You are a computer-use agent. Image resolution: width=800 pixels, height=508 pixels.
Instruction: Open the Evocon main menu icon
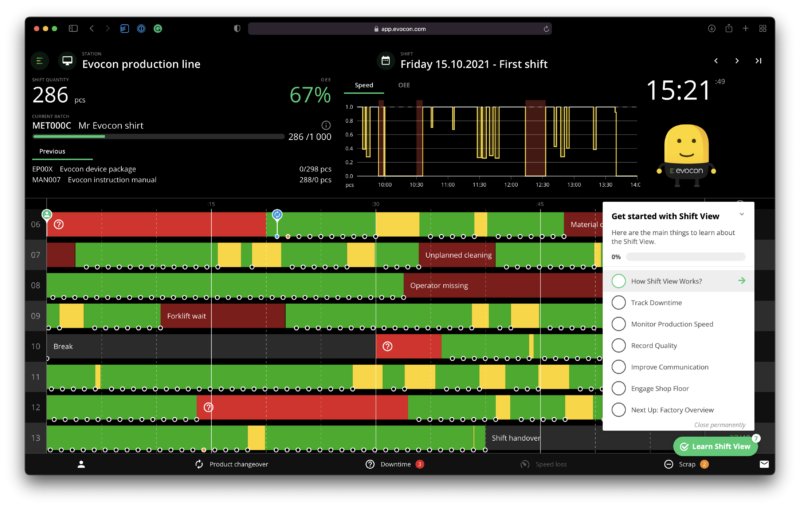point(39,61)
